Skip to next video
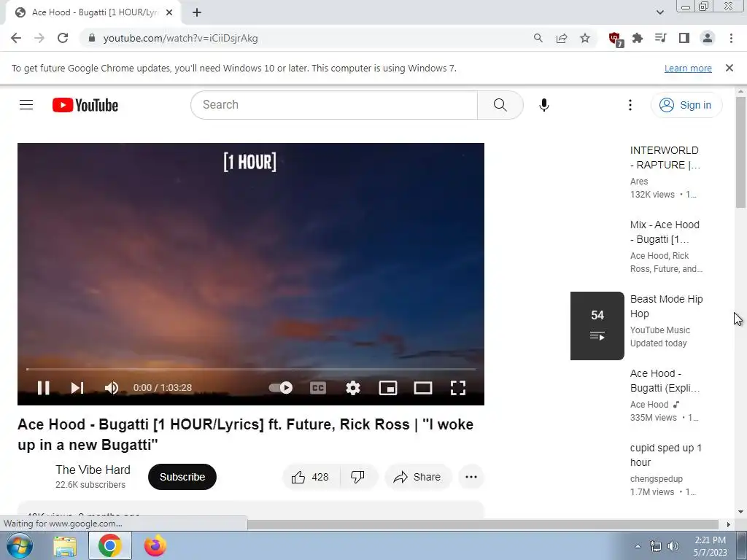The image size is (747, 560). point(77,388)
